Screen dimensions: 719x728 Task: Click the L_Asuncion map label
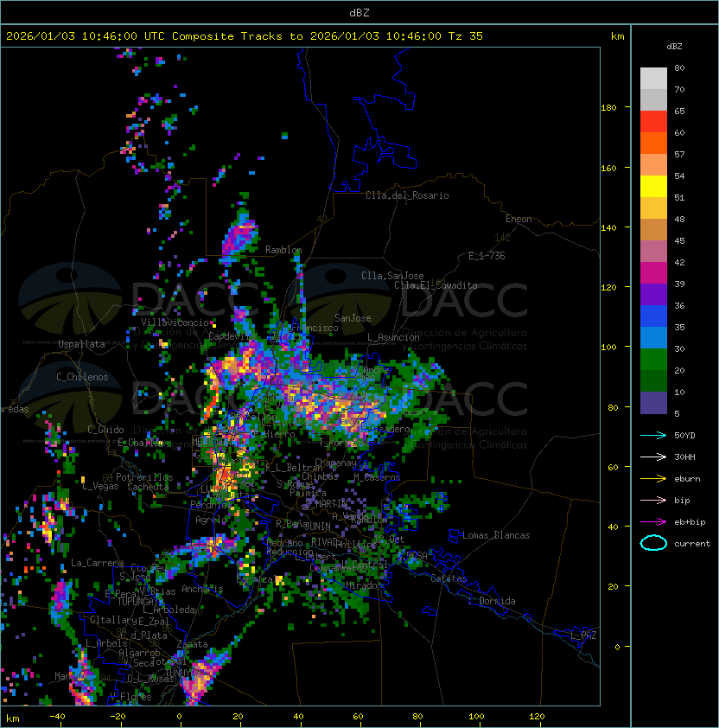[393, 337]
